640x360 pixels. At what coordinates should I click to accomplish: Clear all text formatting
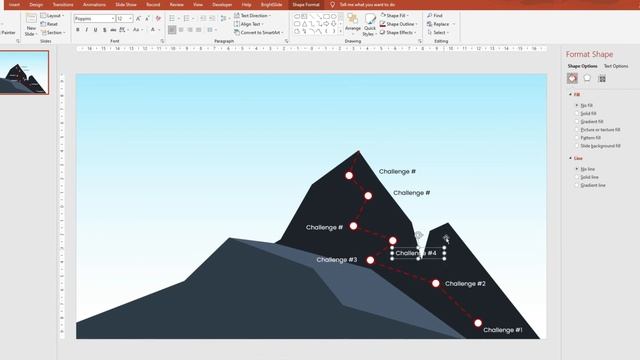[158, 19]
